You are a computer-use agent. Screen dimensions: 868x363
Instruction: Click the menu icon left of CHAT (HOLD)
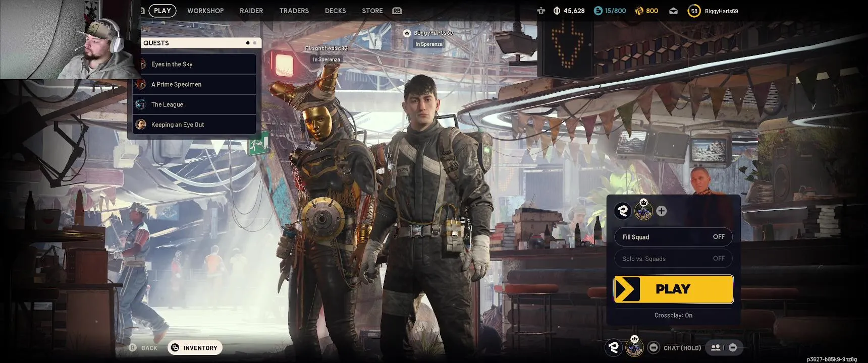pos(654,347)
